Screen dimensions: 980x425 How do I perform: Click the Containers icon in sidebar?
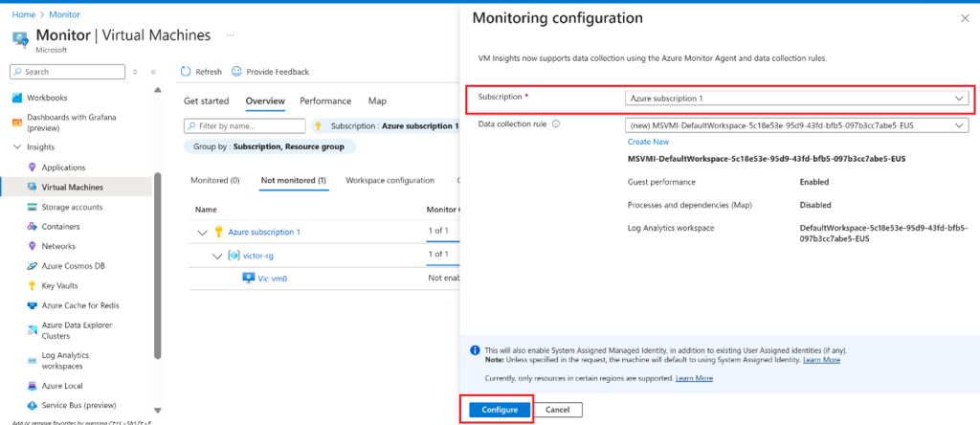point(33,226)
